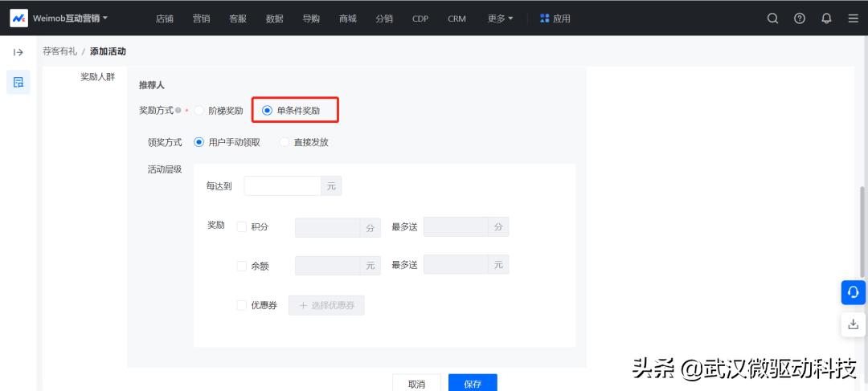Click the 推荐人 section heading
The image size is (868, 391).
[x=152, y=85]
